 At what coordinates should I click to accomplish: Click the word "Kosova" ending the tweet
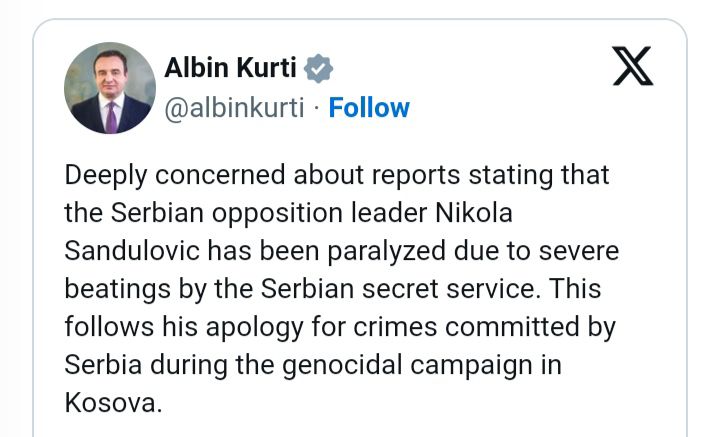(x=108, y=403)
